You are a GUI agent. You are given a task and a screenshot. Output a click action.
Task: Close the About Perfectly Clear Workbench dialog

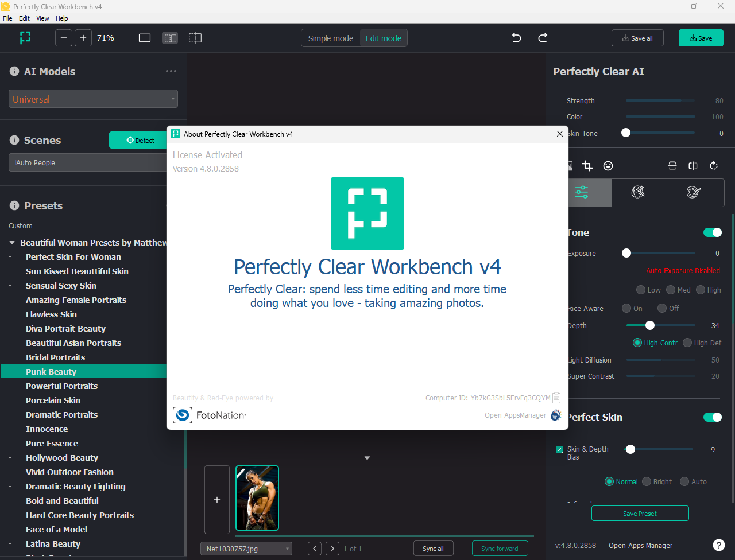click(x=560, y=134)
